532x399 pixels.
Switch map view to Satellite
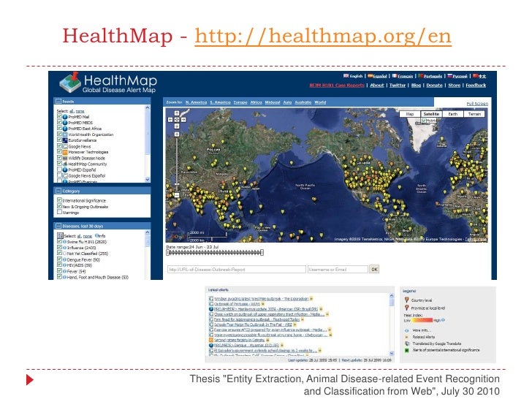click(x=431, y=114)
